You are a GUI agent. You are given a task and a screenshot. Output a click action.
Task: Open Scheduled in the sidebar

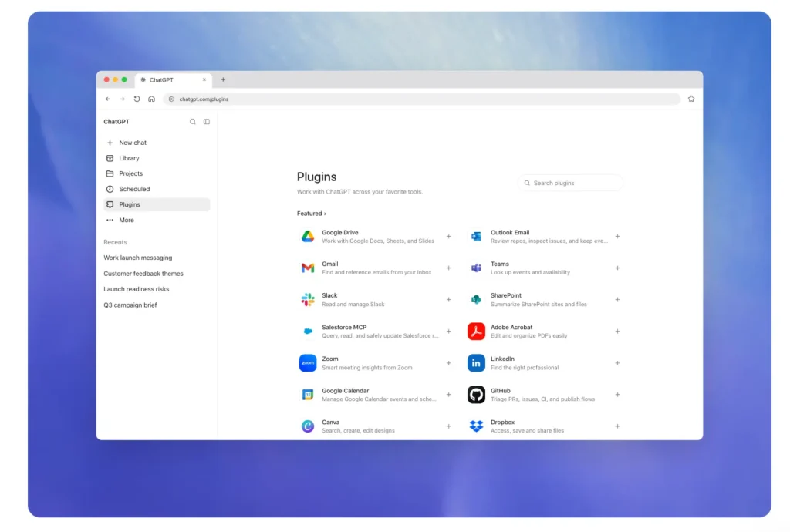(x=157, y=189)
